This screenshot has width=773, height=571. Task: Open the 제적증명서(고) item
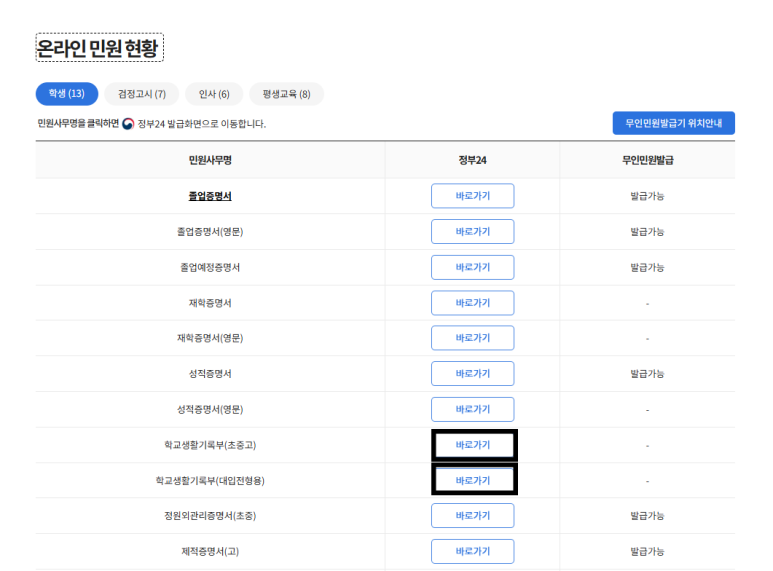pyautogui.click(x=210, y=551)
